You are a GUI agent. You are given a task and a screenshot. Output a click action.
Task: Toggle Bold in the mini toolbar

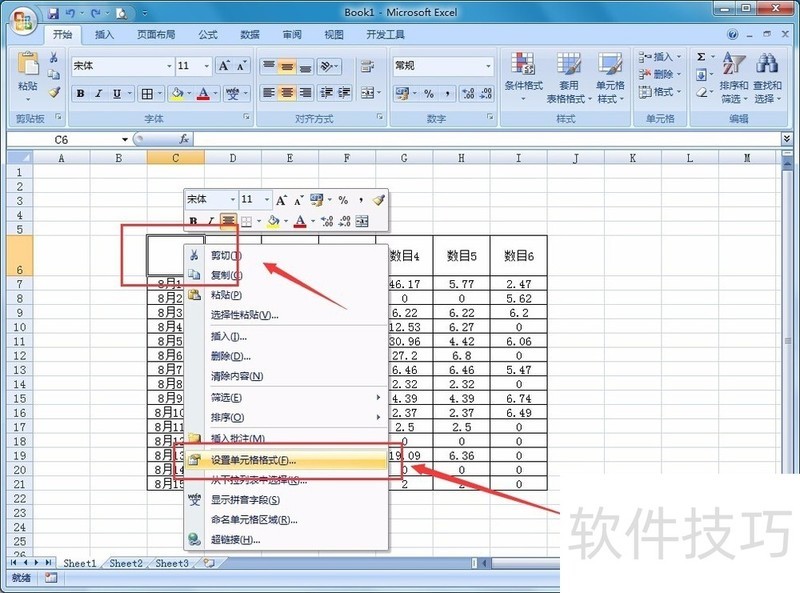click(x=193, y=221)
